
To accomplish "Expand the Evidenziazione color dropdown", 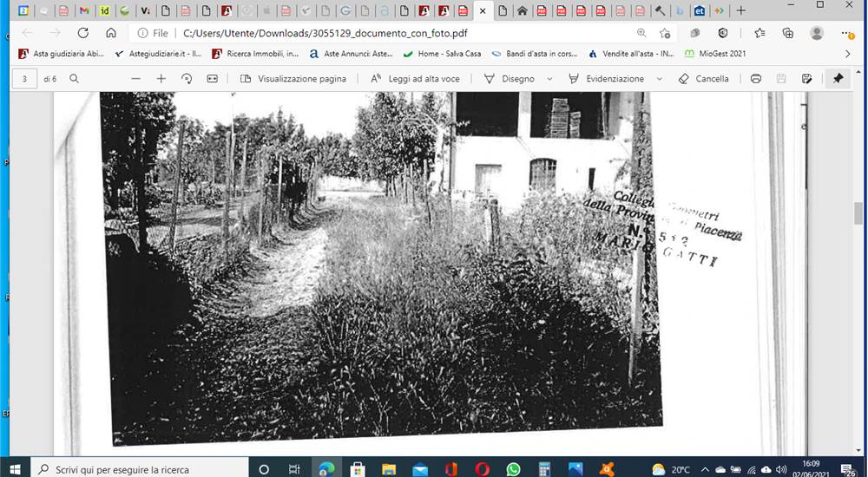I will click(659, 79).
